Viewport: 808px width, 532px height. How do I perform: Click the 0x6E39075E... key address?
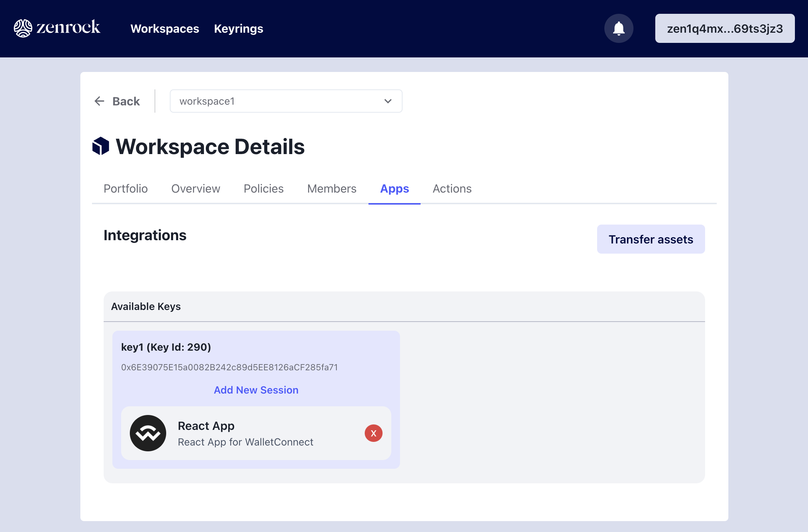coord(229,367)
